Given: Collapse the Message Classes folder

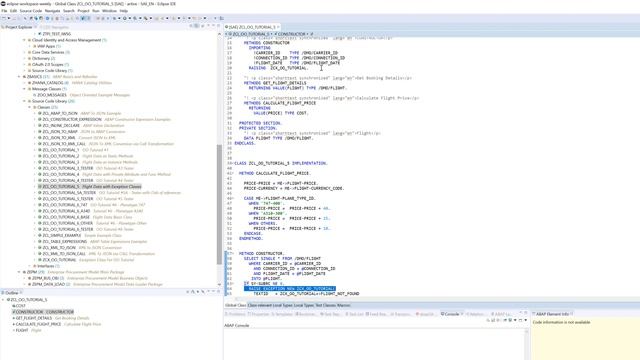Looking at the screenshot, I should coord(24,89).
